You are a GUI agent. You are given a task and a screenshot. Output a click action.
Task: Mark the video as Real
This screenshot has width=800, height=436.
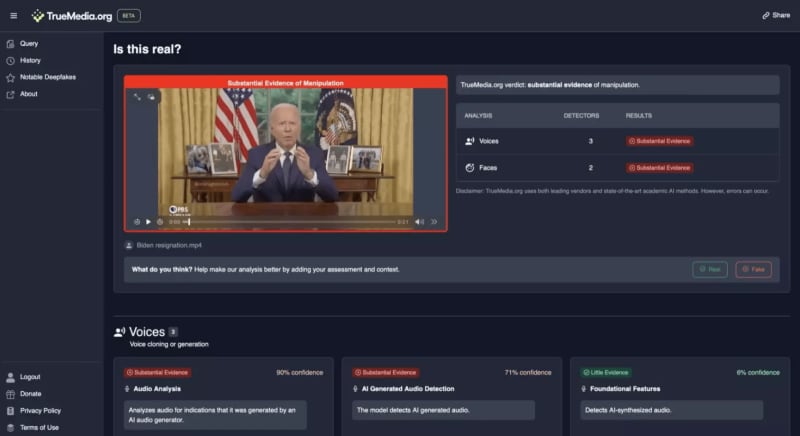coord(710,269)
